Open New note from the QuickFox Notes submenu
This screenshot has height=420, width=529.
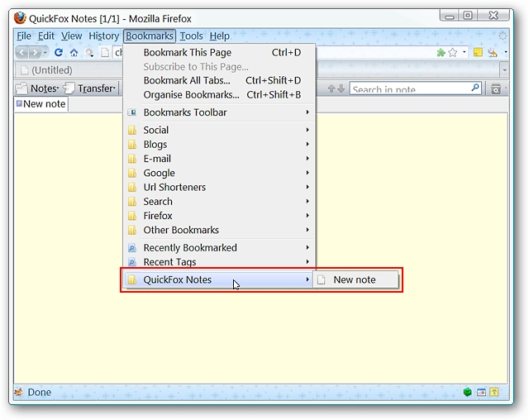356,279
